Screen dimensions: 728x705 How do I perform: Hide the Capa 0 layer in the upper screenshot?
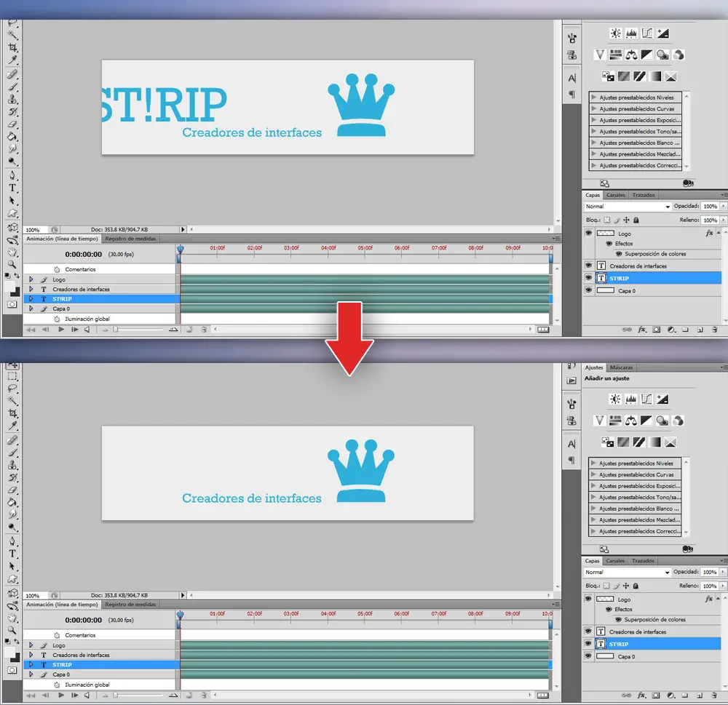coord(589,290)
